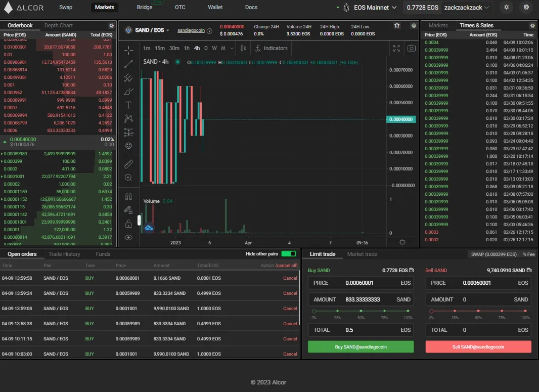Image resolution: width=539 pixels, height=392 pixels.
Task: Switch to the Market trade tab
Action: pyautogui.click(x=362, y=254)
